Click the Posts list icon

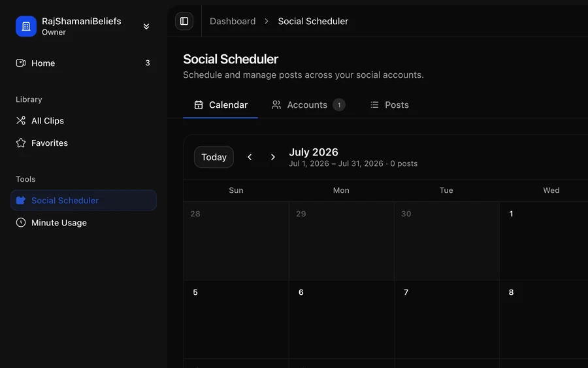tap(374, 105)
